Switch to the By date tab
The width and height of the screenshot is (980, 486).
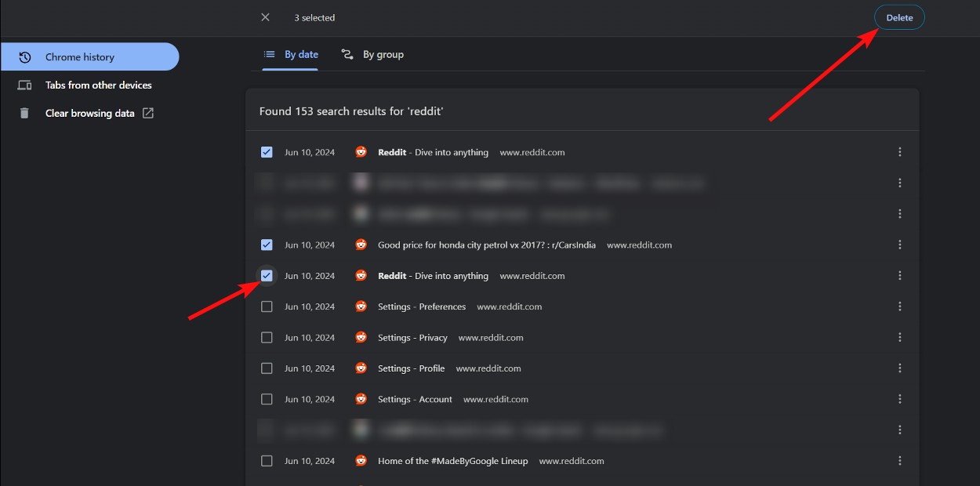coord(291,55)
